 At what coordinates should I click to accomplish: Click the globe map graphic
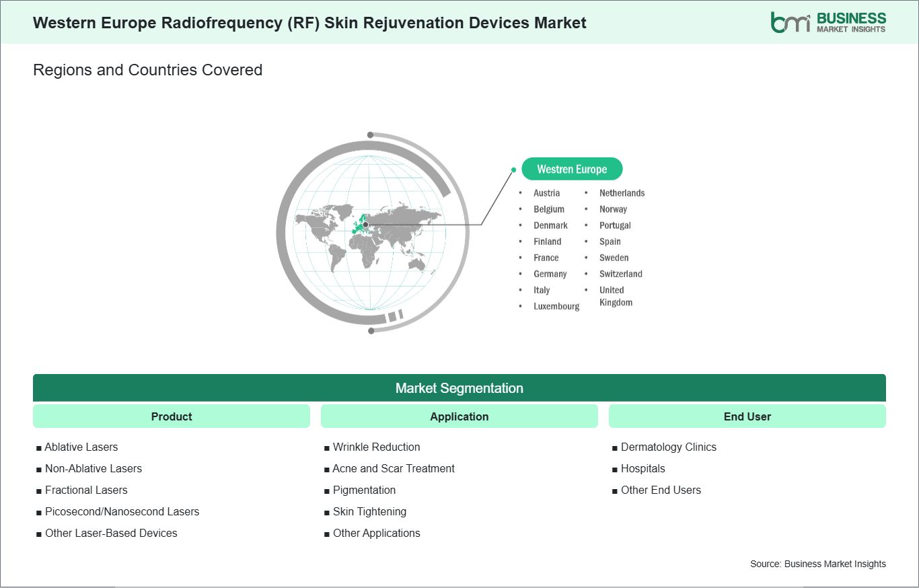(x=373, y=232)
